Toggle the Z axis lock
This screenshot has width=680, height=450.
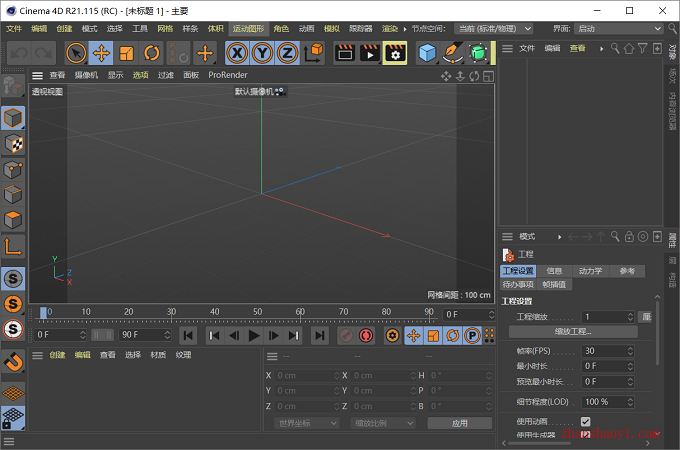coord(288,53)
